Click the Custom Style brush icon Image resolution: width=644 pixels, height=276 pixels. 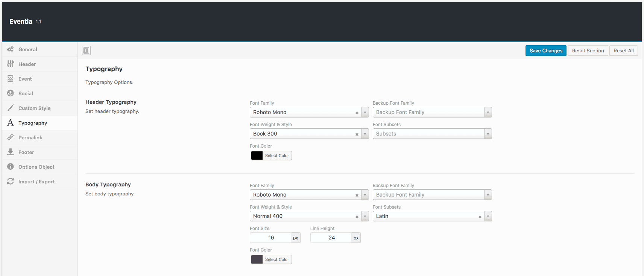[11, 108]
